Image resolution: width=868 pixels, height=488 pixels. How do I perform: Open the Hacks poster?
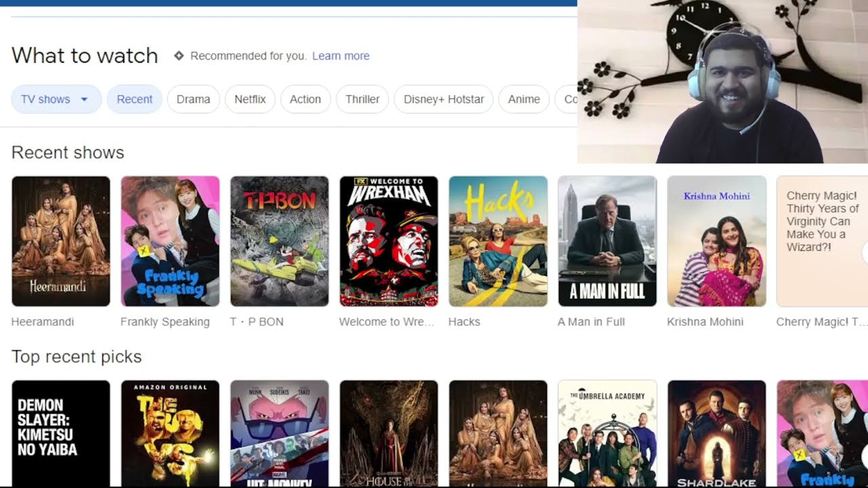[498, 241]
